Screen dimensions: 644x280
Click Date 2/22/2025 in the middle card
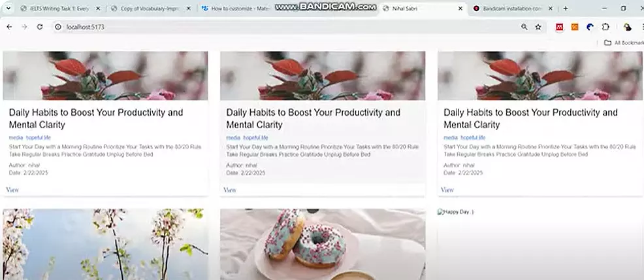click(x=246, y=173)
